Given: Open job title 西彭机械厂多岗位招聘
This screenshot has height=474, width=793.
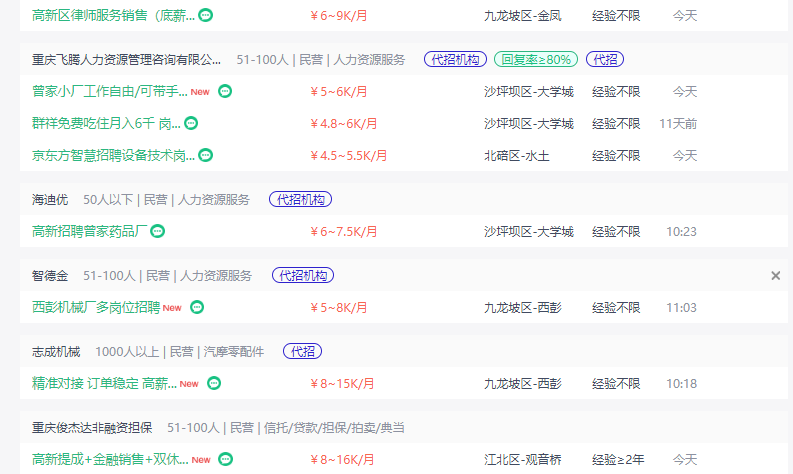Looking at the screenshot, I should click(96, 307).
